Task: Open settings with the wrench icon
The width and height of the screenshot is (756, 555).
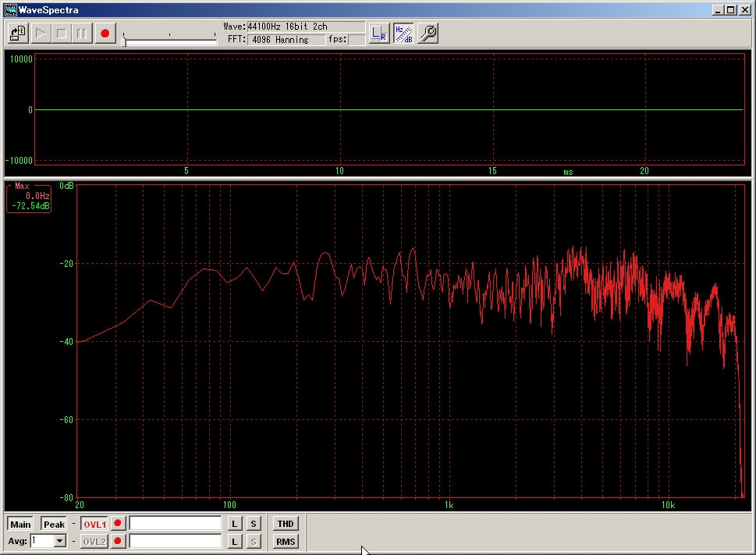Action: coord(428,34)
